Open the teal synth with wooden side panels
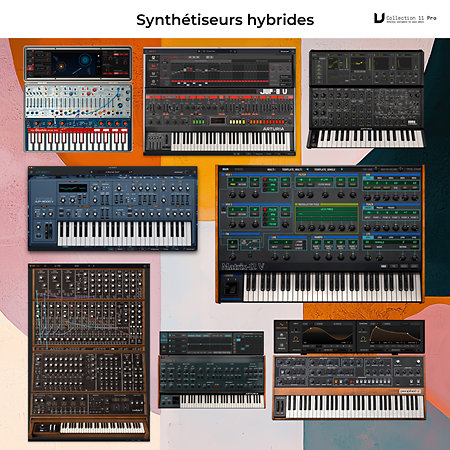 click(212, 370)
